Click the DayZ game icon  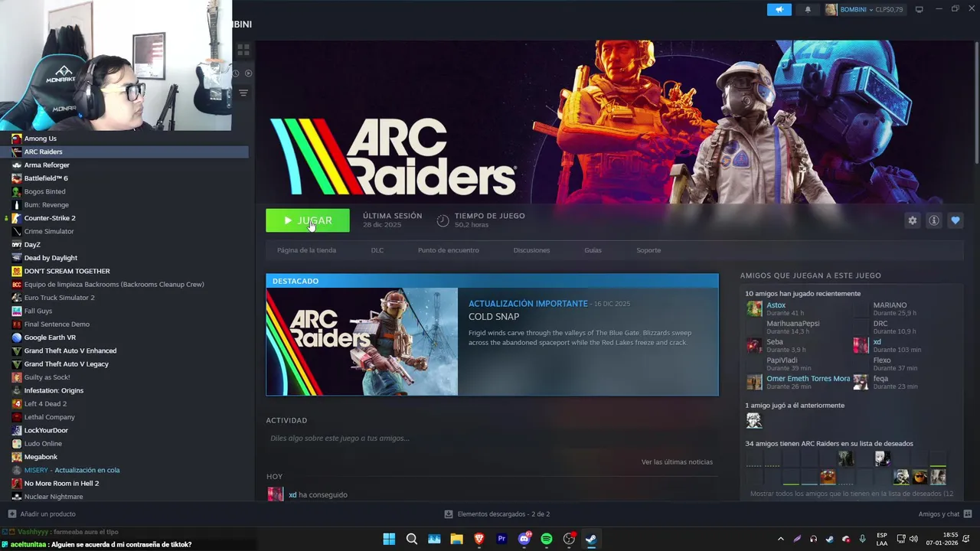click(17, 245)
